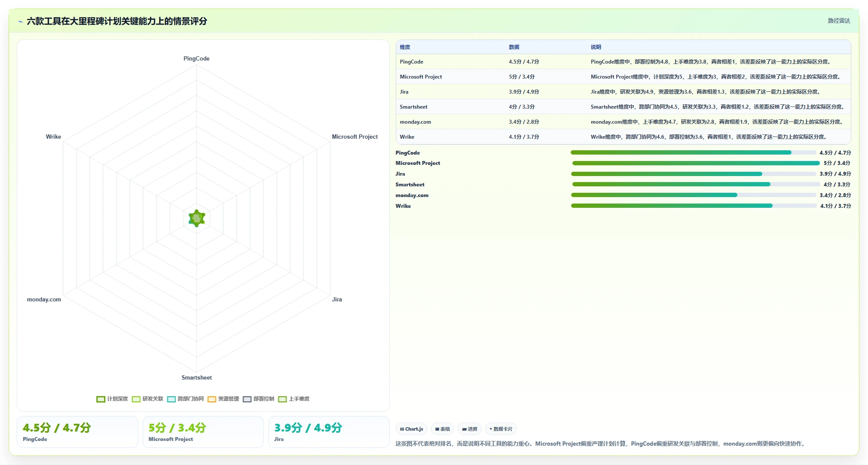Open the Jira score card
Viewport: 868px width, 465px height.
[329, 432]
